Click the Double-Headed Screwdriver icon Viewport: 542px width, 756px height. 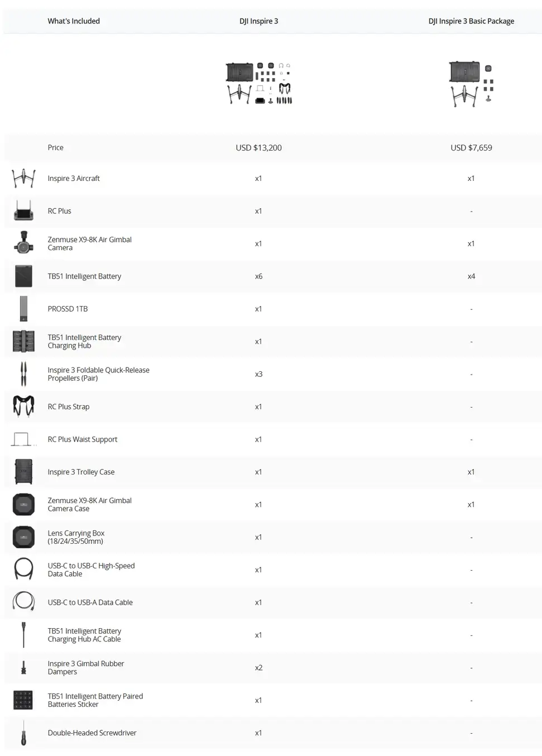coord(23,733)
